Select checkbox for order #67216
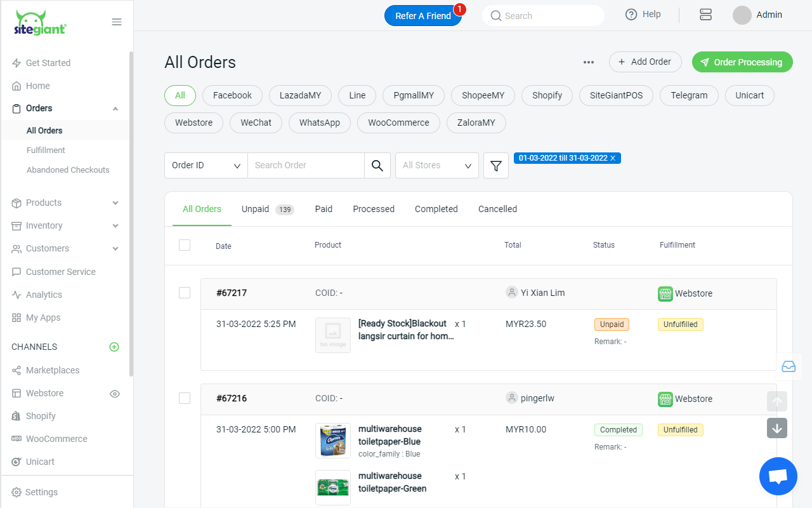 point(185,398)
